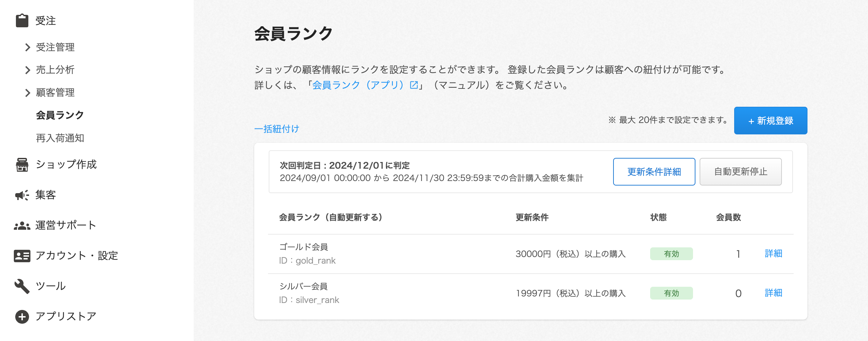The width and height of the screenshot is (868, 341).
Task: Open 詳細 for シルバー会員 row
Action: coord(773,293)
